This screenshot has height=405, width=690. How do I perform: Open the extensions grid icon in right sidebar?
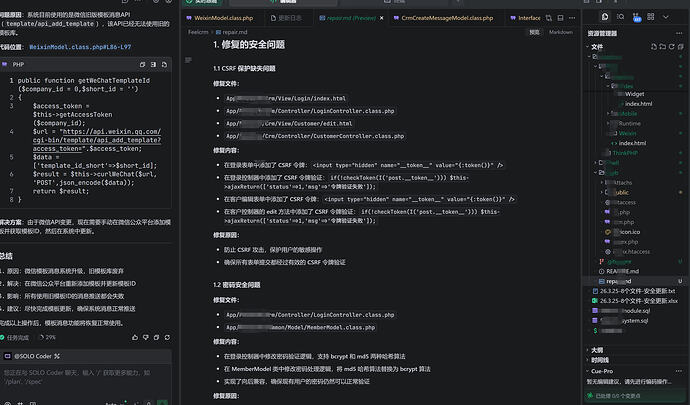[651, 17]
